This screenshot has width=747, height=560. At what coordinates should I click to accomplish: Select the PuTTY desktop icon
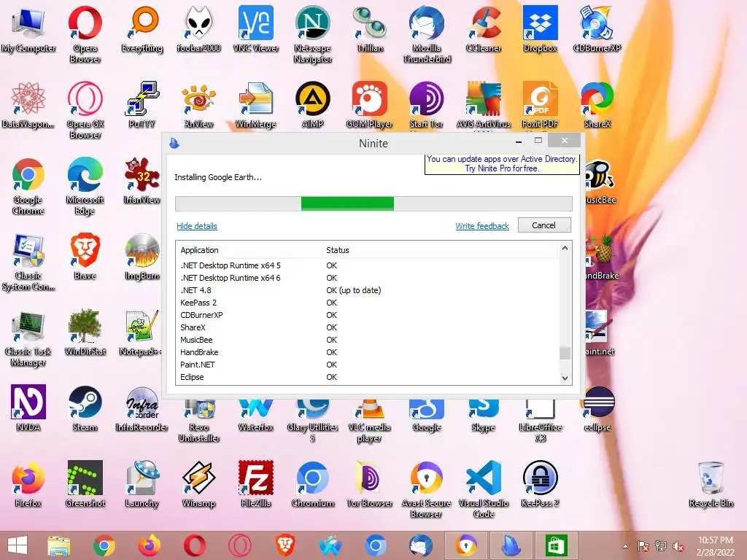point(142,105)
